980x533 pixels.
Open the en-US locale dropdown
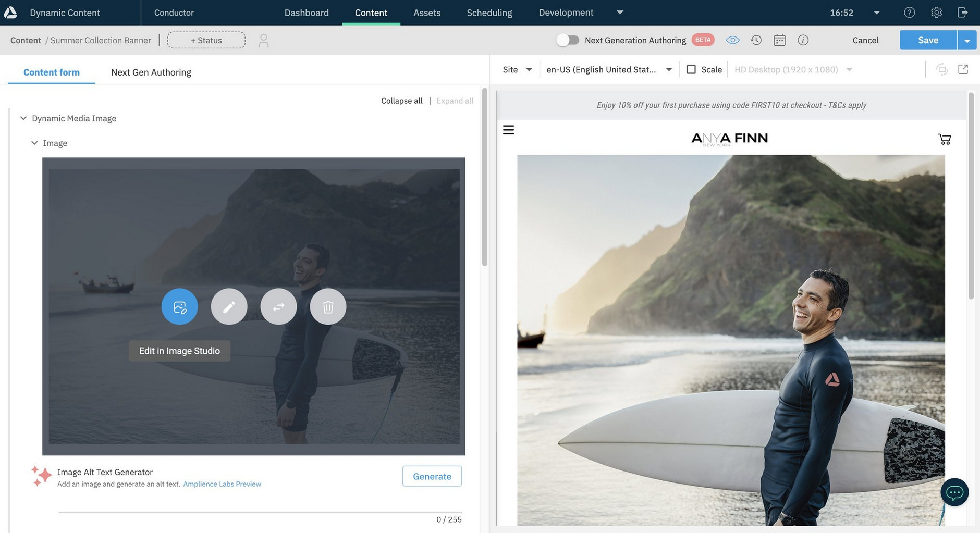click(609, 69)
